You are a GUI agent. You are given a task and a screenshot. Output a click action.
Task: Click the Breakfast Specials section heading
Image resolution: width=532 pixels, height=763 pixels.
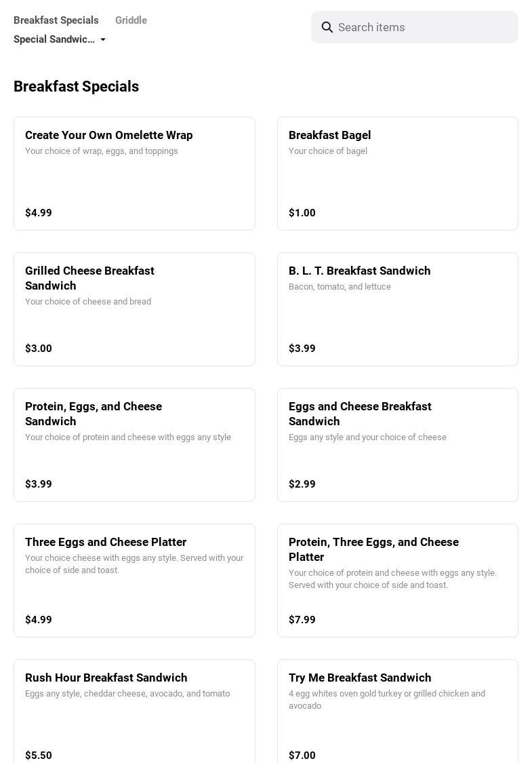pyautogui.click(x=76, y=87)
